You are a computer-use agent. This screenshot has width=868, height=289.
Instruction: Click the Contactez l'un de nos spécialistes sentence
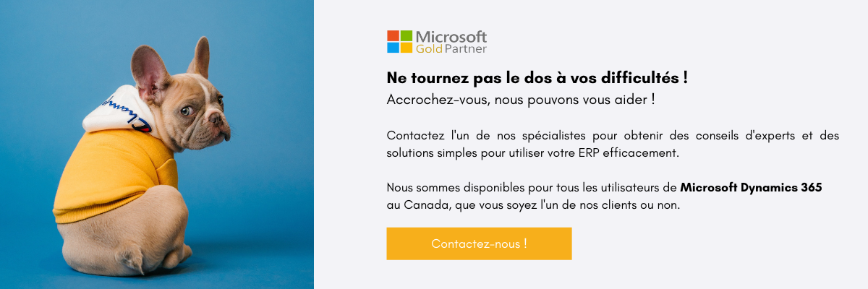point(613,144)
